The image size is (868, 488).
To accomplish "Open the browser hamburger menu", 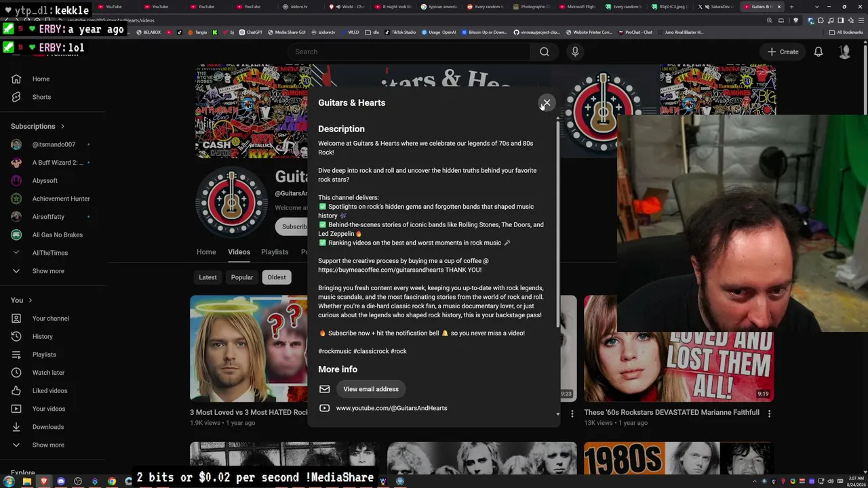I will [860, 20].
